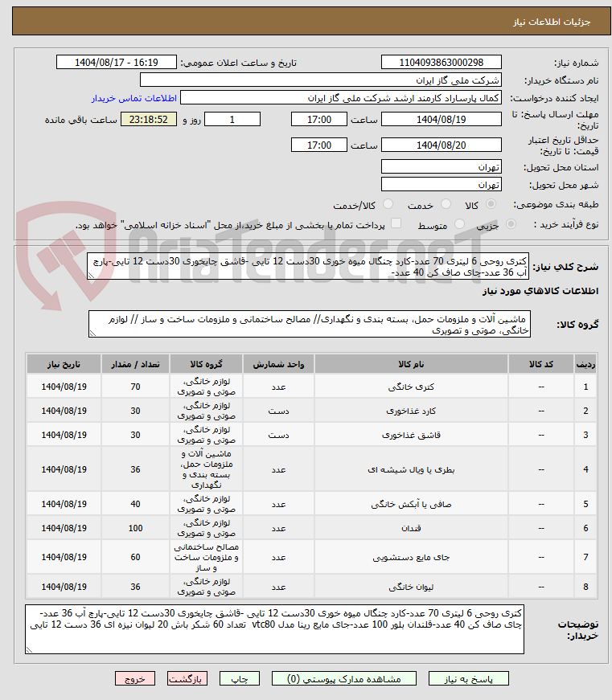612x700 pixels.
Task: Click the جزئیات اطلاعات نیاز header title
Action: (x=552, y=22)
